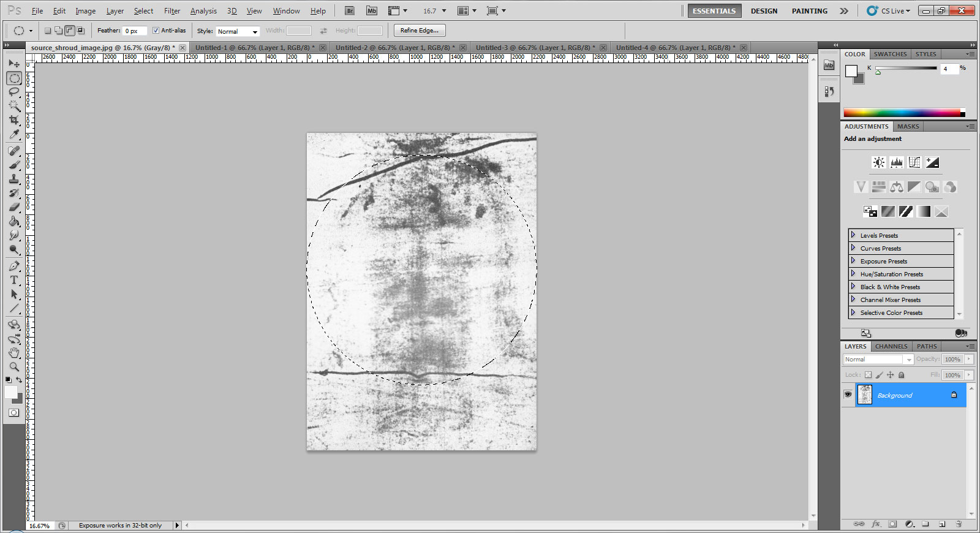The height and width of the screenshot is (533, 980).
Task: Select the Zoom tool
Action: pos(14,367)
